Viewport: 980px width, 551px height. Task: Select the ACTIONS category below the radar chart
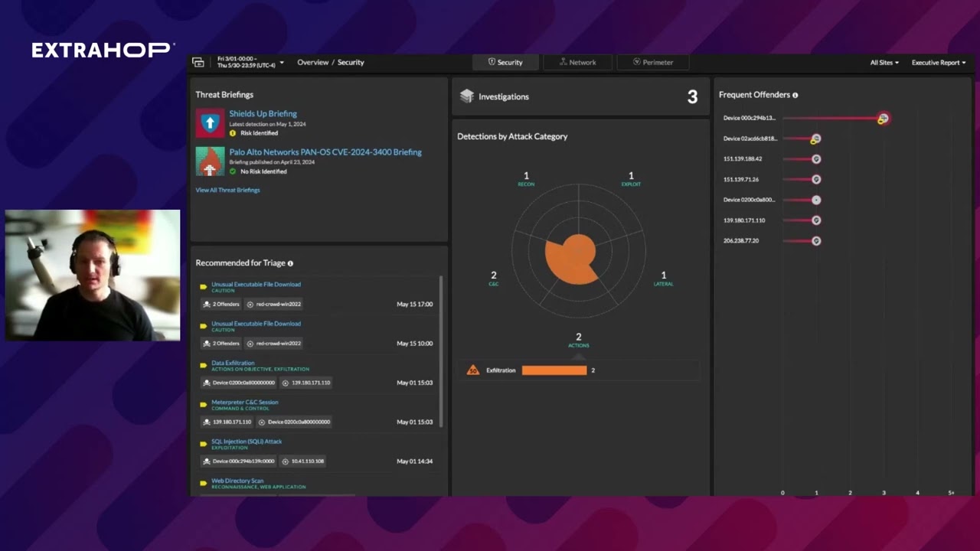tap(578, 340)
